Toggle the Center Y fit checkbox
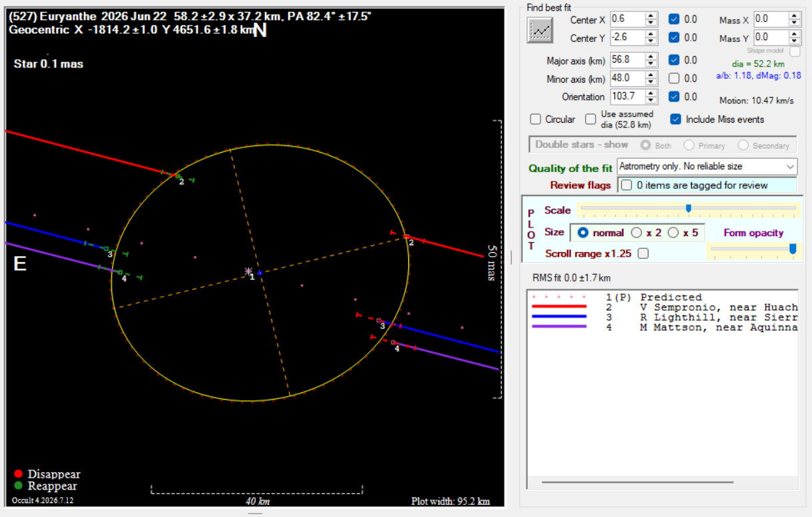 pyautogui.click(x=674, y=37)
